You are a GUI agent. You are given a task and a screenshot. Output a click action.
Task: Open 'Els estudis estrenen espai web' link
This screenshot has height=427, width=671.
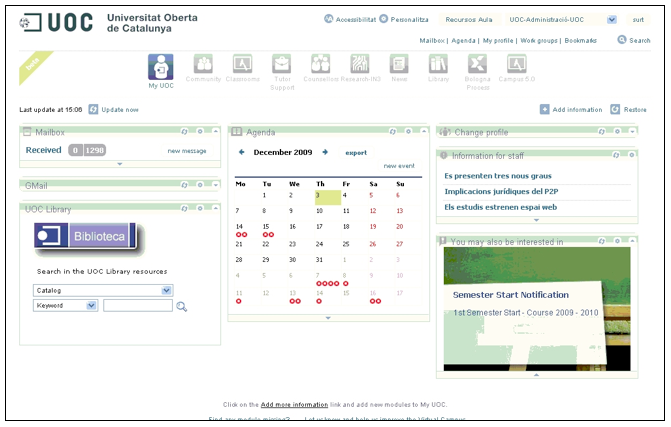coord(500,207)
